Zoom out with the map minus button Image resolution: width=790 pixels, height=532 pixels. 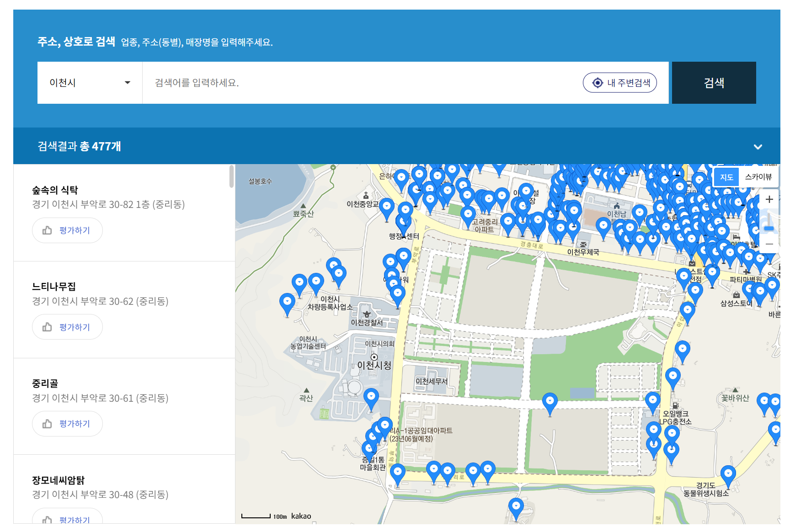pos(769,244)
